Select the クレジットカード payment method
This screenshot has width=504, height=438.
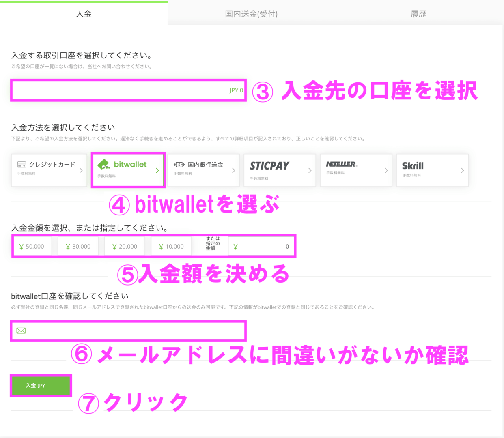(x=49, y=170)
